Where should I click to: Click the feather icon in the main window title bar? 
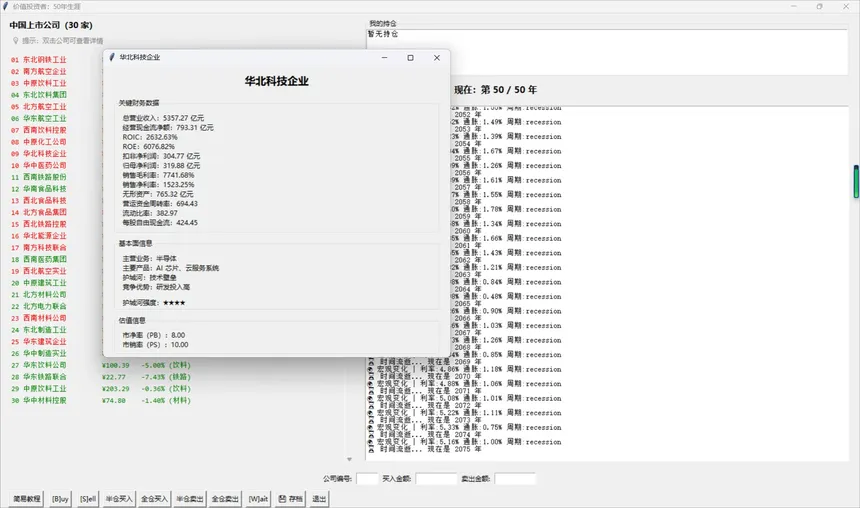6,7
